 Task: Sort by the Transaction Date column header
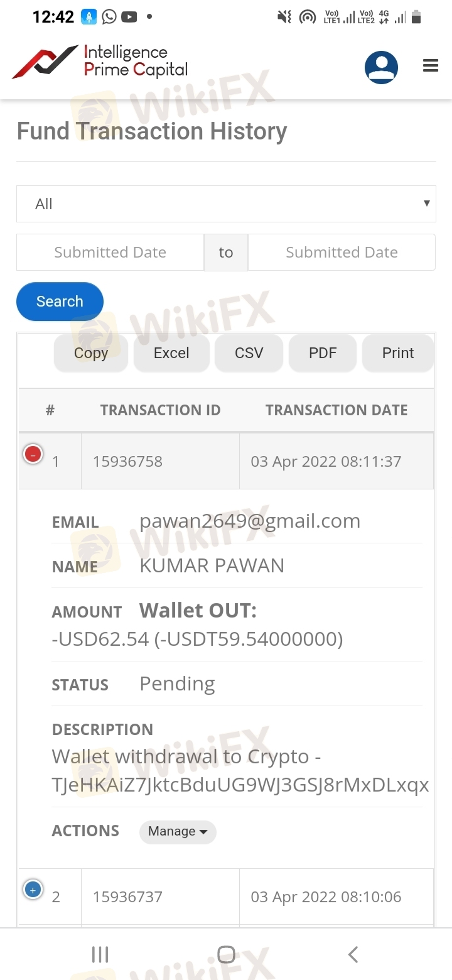[336, 410]
